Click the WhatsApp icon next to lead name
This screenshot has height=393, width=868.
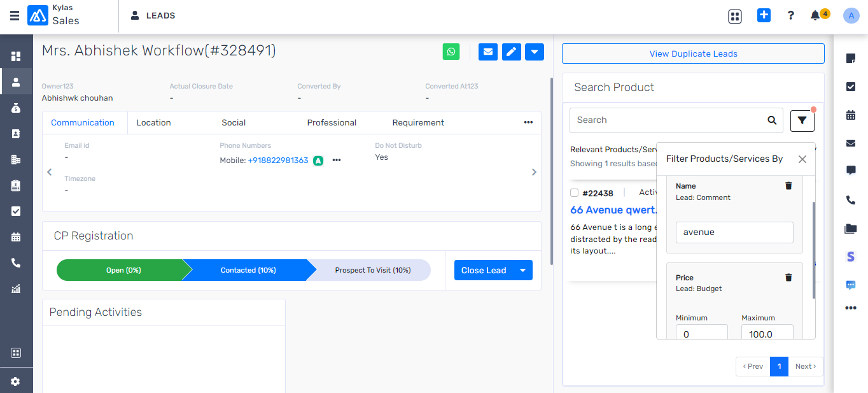[451, 52]
